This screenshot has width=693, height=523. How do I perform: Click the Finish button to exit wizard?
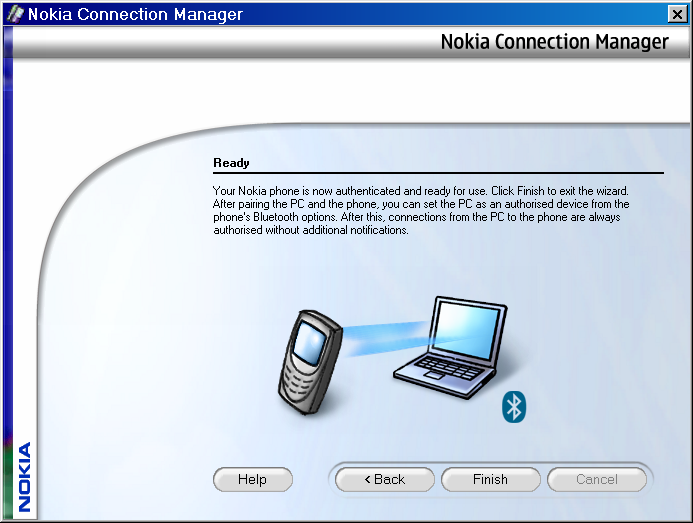(491, 480)
